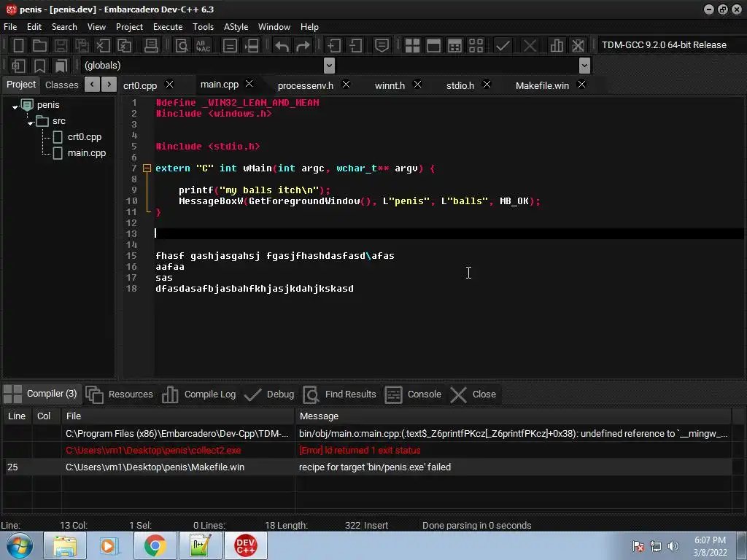
Task: Compile and run icon
Action: [455, 46]
